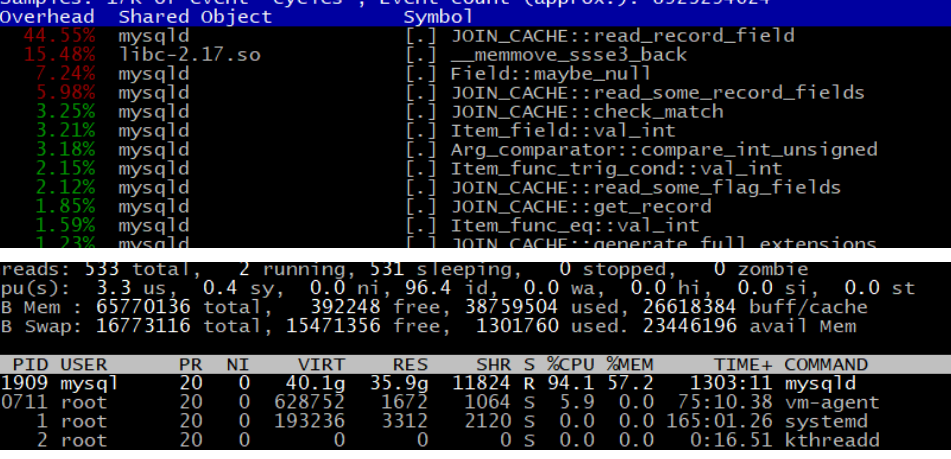The image size is (951, 459).
Task: Click the 5.9 CPU value of vm-agent
Action: click(x=576, y=402)
